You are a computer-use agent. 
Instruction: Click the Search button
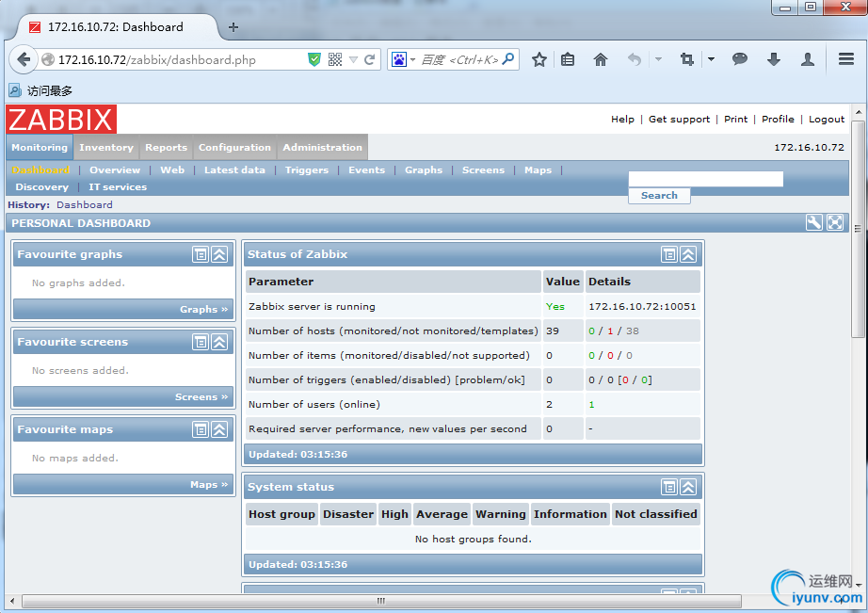659,196
